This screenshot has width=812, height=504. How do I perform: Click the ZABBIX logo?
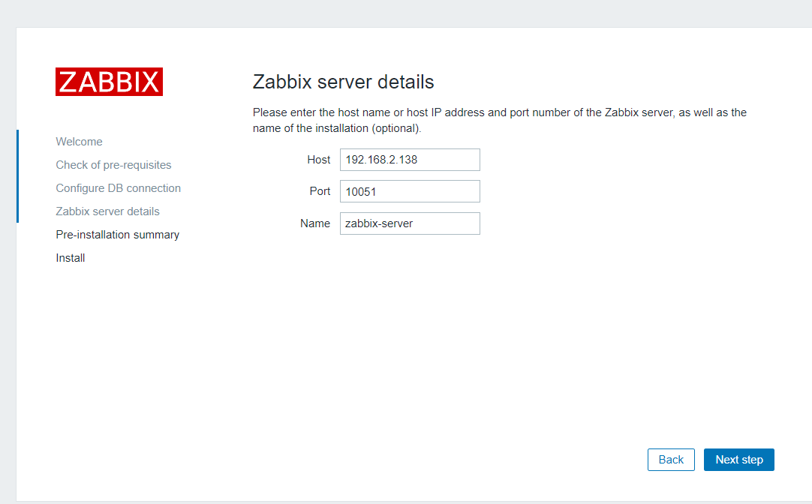(110, 82)
